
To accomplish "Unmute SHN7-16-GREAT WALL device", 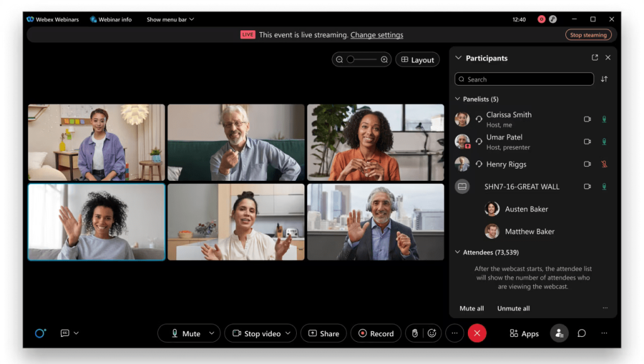I will [604, 186].
